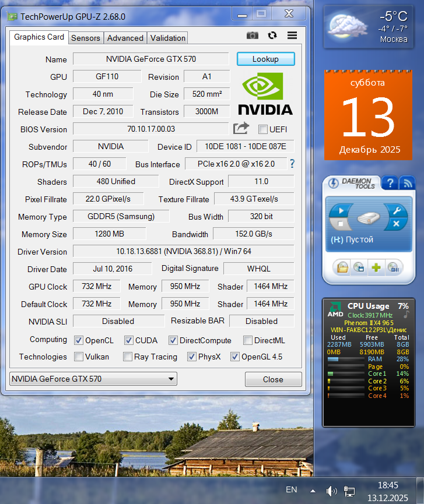Toggle the DirectCompute checkbox
The width and height of the screenshot is (424, 504).
[173, 340]
